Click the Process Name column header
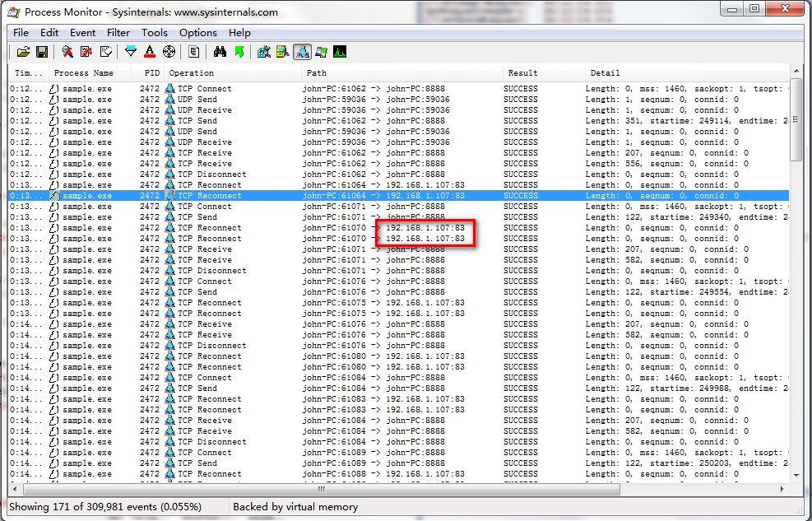 coord(90,73)
